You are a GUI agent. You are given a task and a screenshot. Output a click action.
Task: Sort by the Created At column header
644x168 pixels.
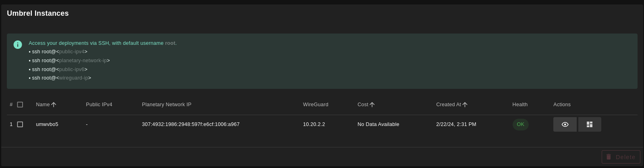pos(449,105)
